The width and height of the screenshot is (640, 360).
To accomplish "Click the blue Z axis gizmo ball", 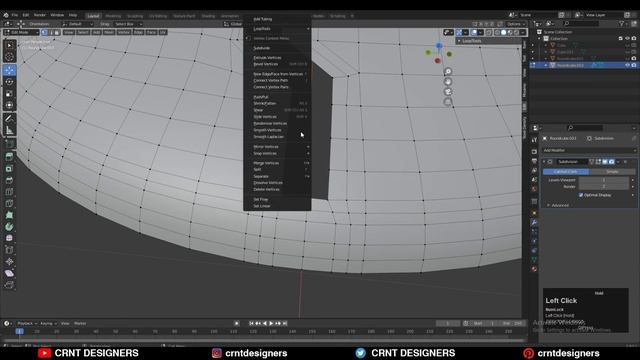I will 439,46.
